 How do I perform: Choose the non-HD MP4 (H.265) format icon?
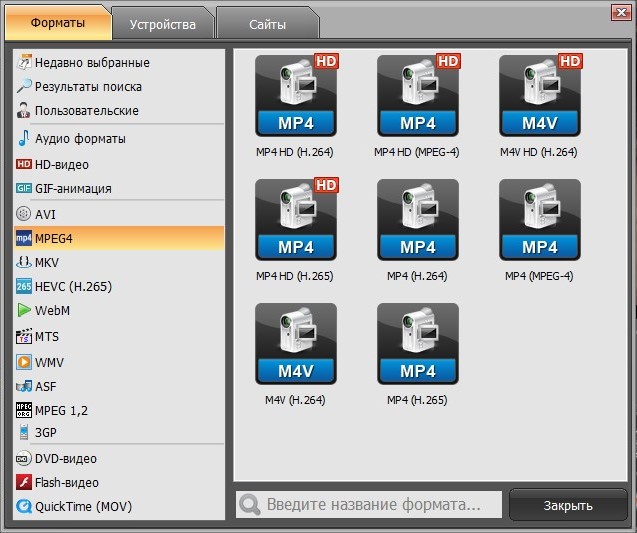(x=418, y=344)
